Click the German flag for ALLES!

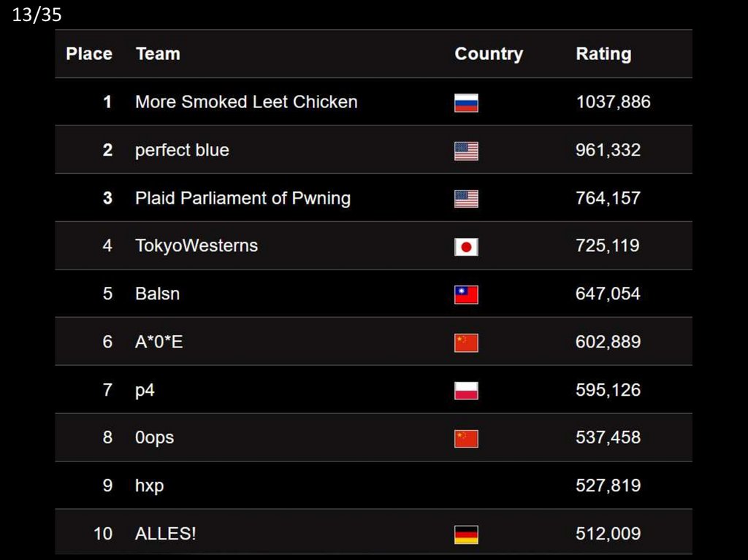466,534
